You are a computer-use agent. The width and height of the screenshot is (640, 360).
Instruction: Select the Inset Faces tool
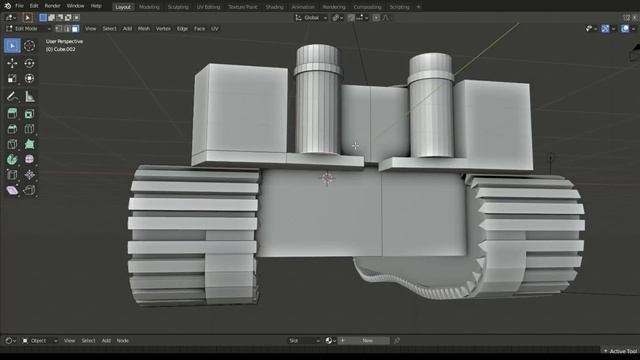coord(29,114)
